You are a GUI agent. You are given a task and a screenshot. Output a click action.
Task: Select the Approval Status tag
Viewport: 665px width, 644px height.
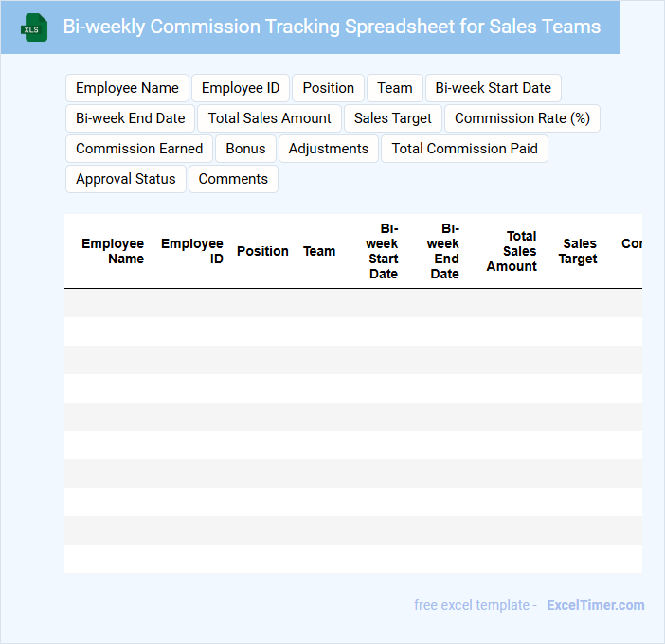[x=126, y=179]
